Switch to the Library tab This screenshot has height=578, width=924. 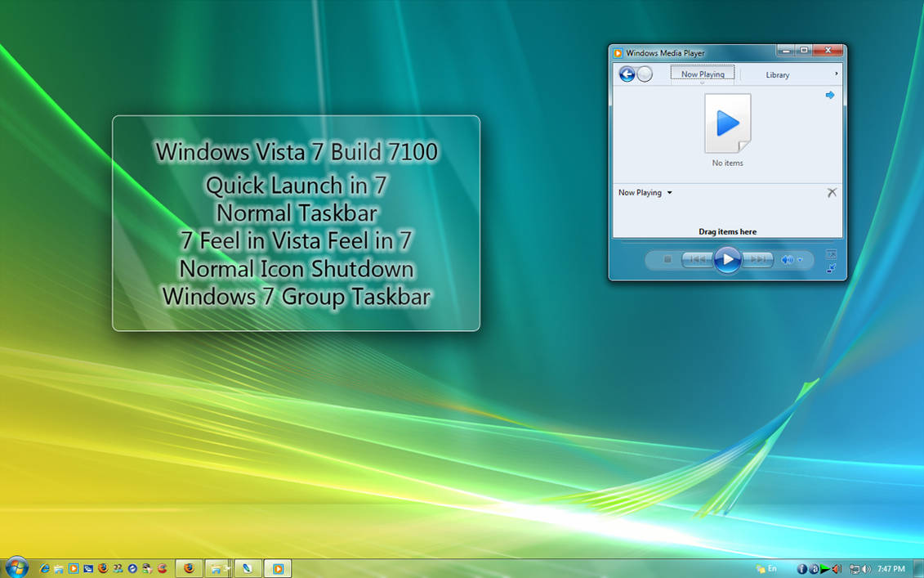coord(778,74)
